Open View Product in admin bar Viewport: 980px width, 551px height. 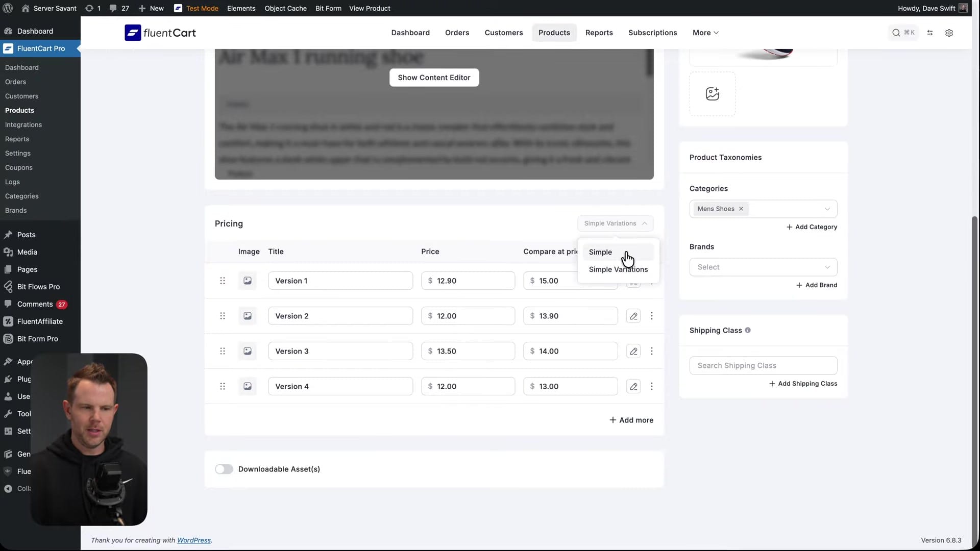click(370, 8)
